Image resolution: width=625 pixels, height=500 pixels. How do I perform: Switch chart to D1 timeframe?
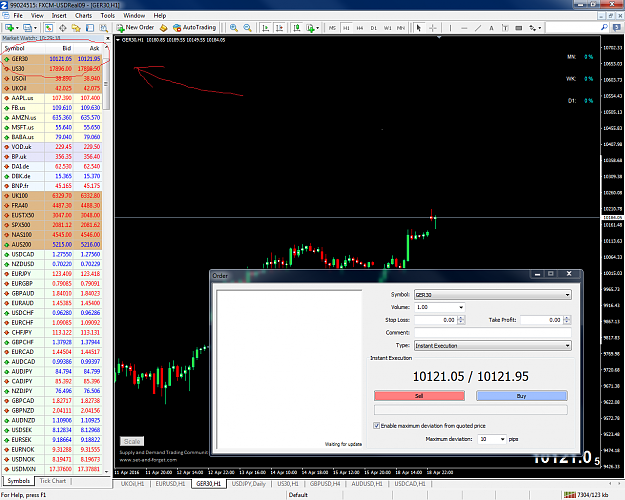tap(373, 28)
